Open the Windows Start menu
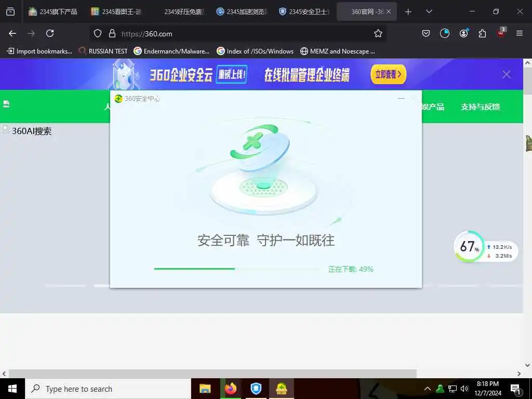 point(12,389)
